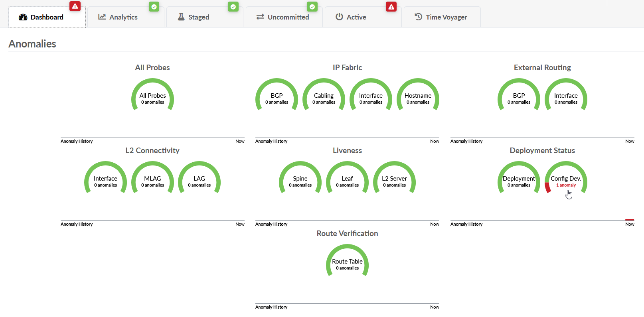Click "Anomaly History" label under External Routing
Viewport: 644px width, 317px height.
(466, 141)
